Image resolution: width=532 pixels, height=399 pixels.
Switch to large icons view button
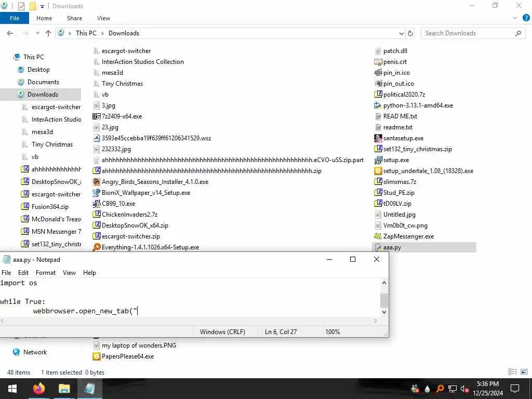[524, 372]
